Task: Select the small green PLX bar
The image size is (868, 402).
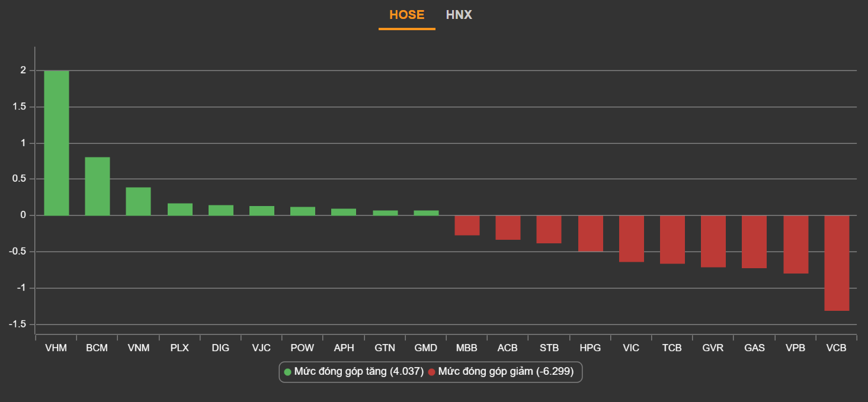Action: [x=180, y=210]
